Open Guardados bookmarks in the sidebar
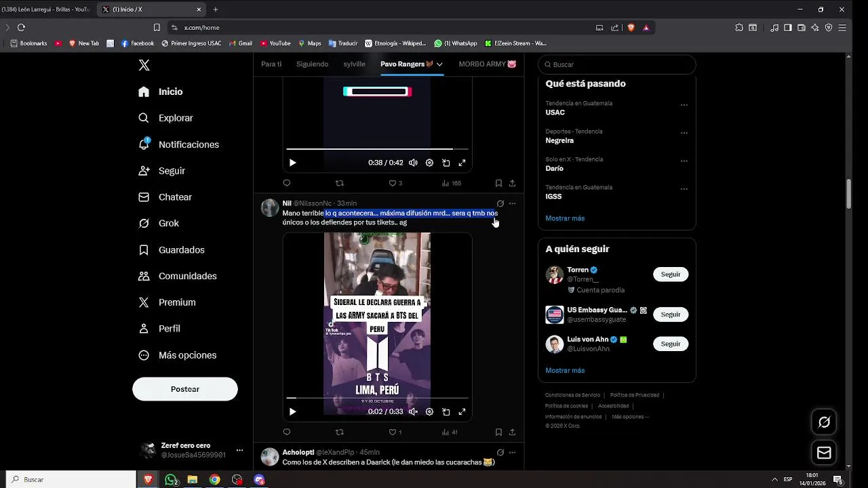The height and width of the screenshot is (488, 868). 171,250
